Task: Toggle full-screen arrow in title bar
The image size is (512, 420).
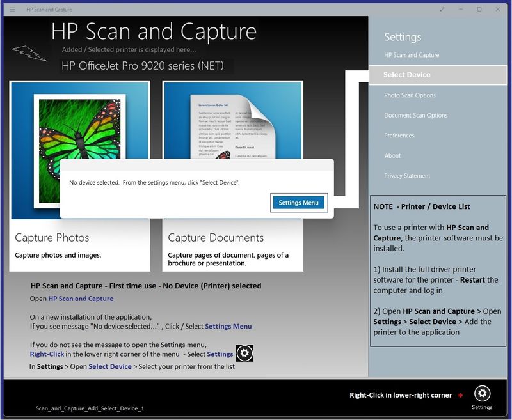Action: pyautogui.click(x=442, y=10)
